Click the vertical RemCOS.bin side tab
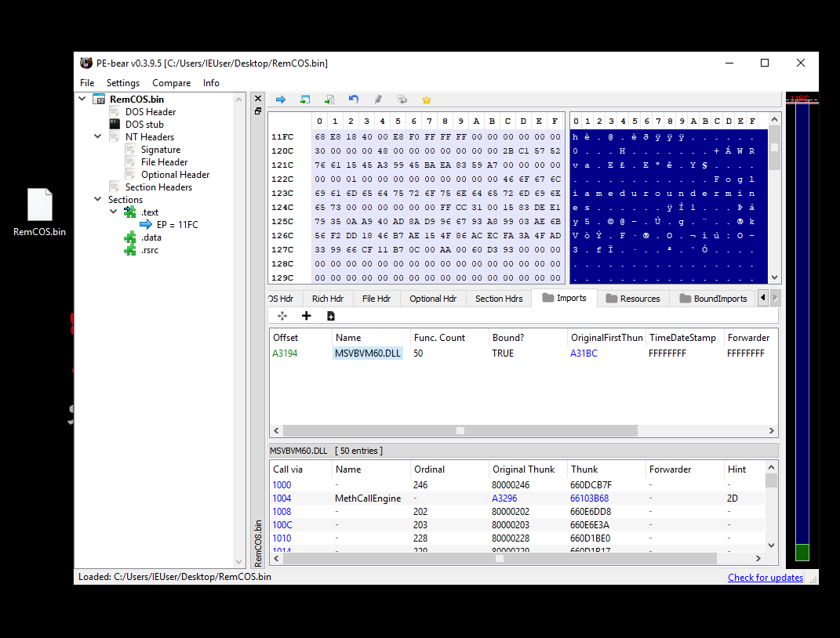The image size is (840, 638). click(258, 542)
